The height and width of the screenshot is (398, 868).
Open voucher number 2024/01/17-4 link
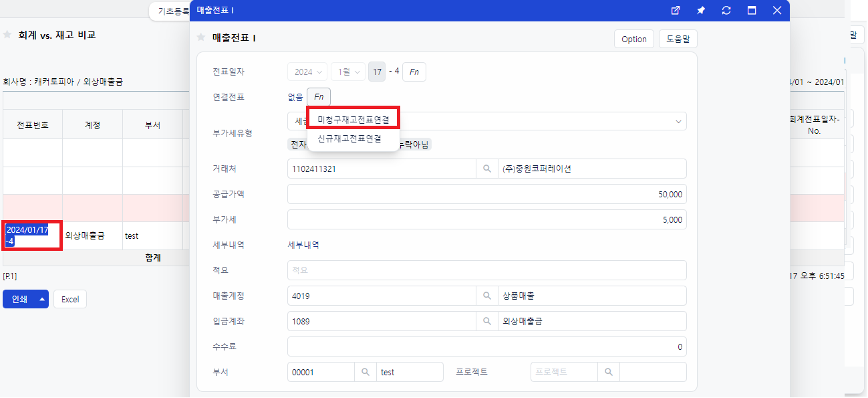click(27, 235)
